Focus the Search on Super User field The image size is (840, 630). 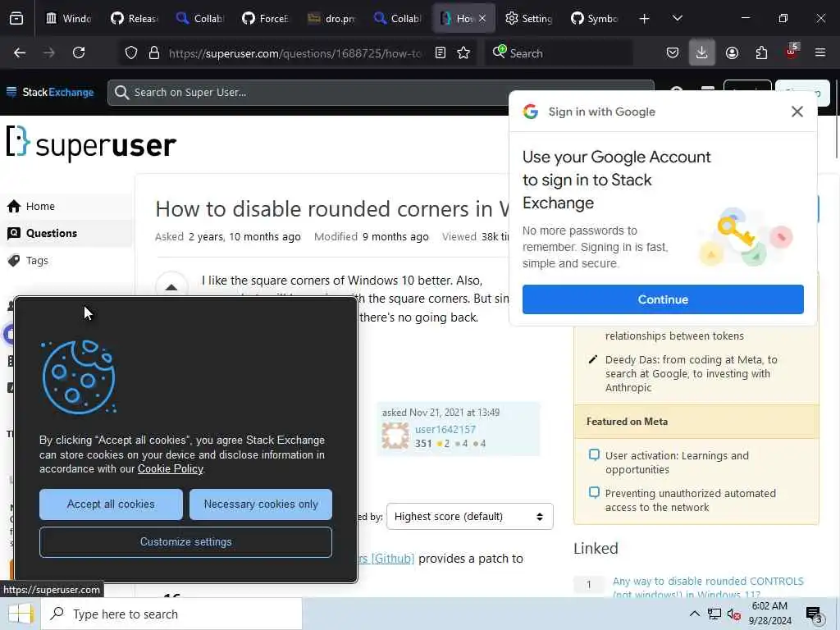click(381, 92)
